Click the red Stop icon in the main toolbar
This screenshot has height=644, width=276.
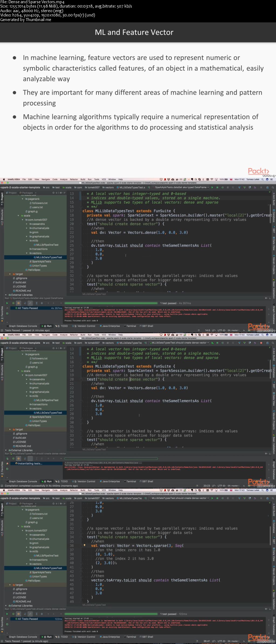coord(261,343)
